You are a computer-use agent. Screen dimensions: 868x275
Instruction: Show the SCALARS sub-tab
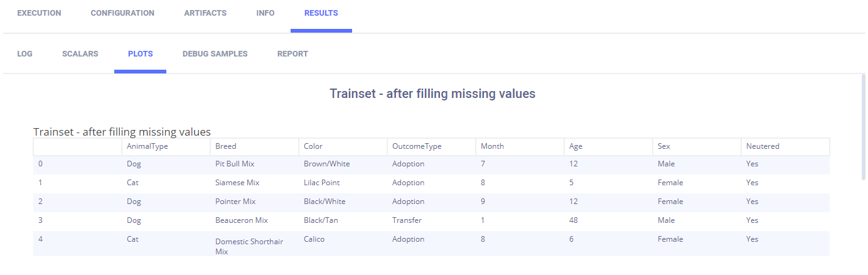80,54
